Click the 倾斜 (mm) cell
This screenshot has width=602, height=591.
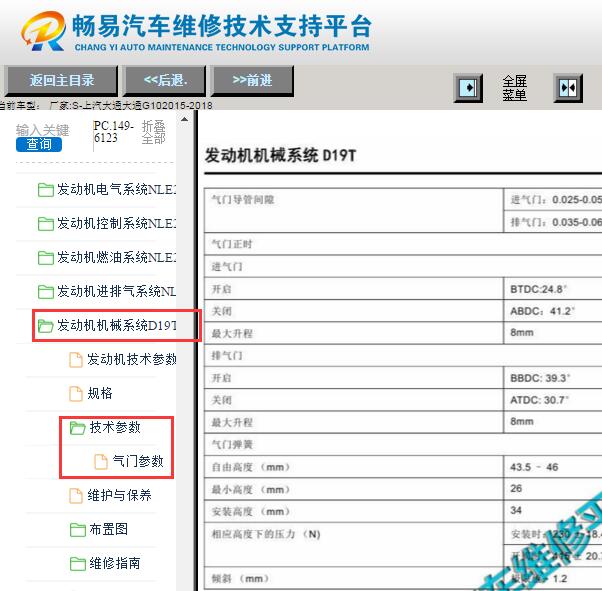(353, 578)
